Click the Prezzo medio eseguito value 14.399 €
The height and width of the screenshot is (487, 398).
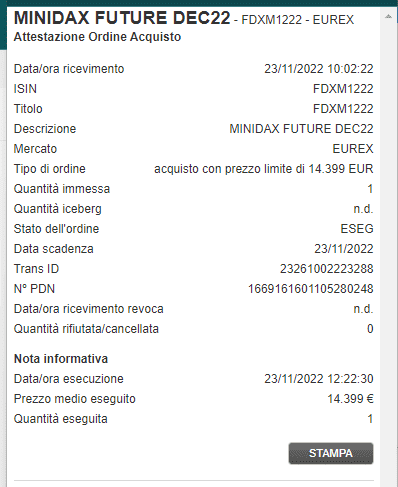click(350, 399)
